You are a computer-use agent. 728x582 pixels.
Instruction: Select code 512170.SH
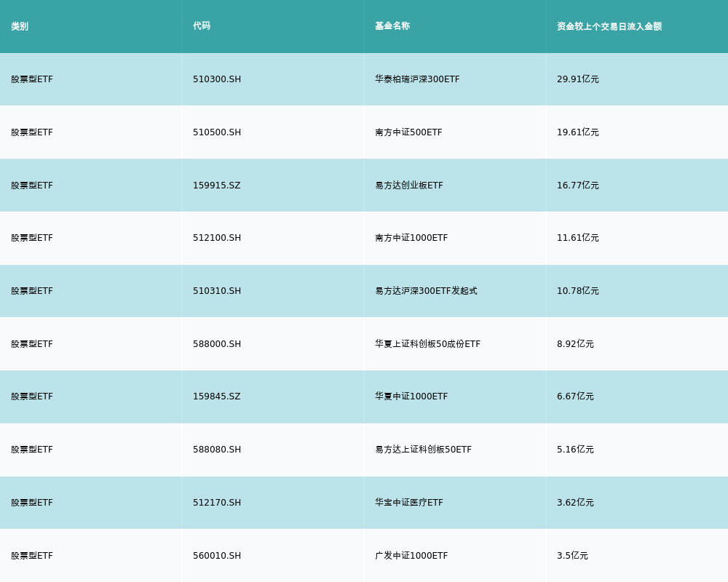[x=217, y=503]
